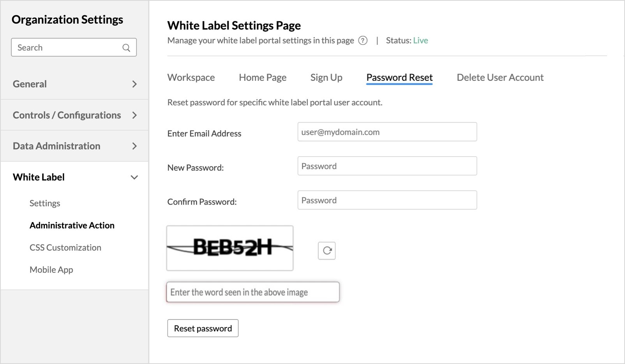Focus the captcha word input box
Image resolution: width=625 pixels, height=364 pixels.
[252, 292]
